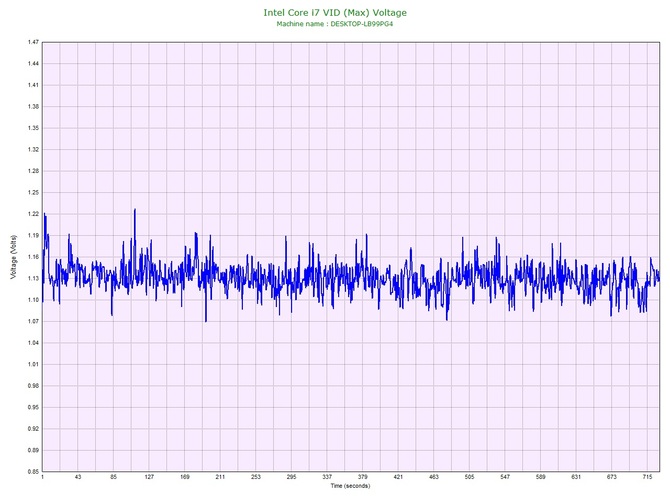Click the 1.13 voltage axis value
Screen dimensions: 670x503
33,278
